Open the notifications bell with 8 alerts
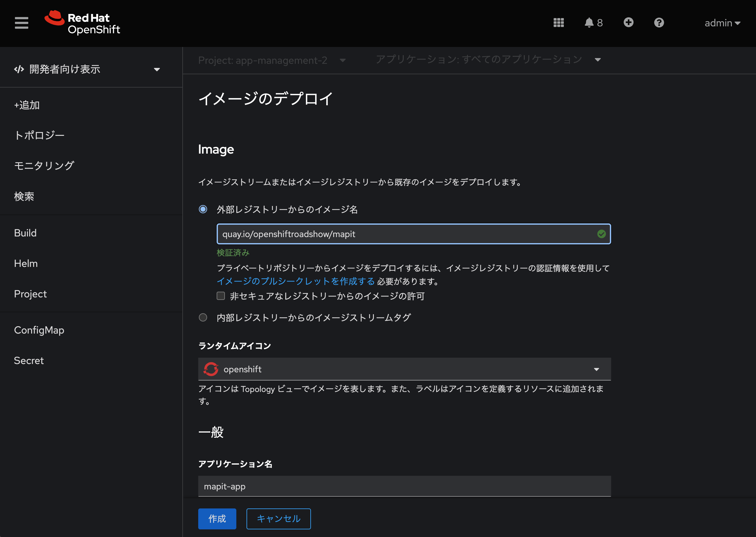Screen dimensions: 756x537 [593, 23]
